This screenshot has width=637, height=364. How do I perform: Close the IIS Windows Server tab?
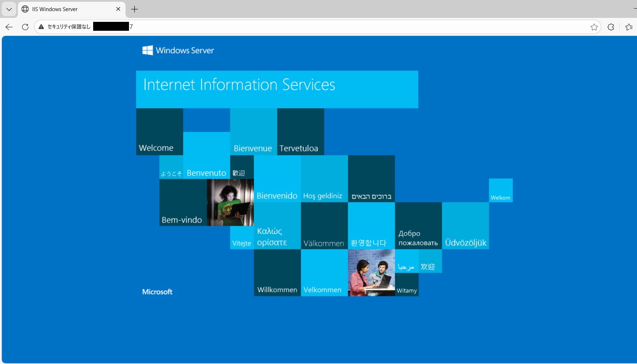tap(118, 9)
